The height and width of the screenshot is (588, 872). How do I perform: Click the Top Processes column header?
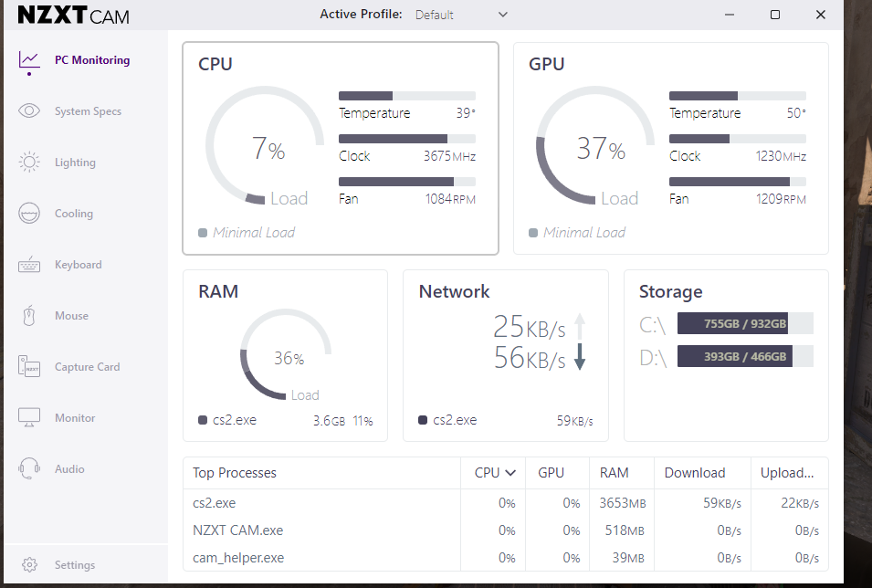pos(235,473)
